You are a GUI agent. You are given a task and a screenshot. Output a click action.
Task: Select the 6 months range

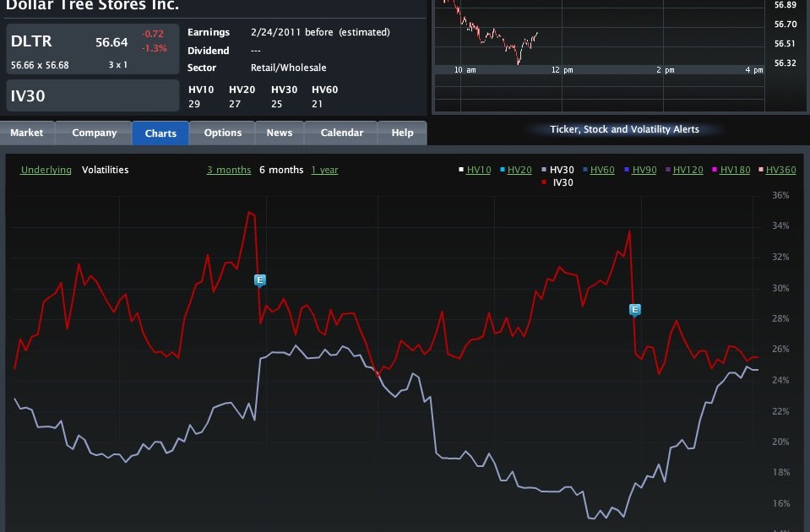[281, 170]
